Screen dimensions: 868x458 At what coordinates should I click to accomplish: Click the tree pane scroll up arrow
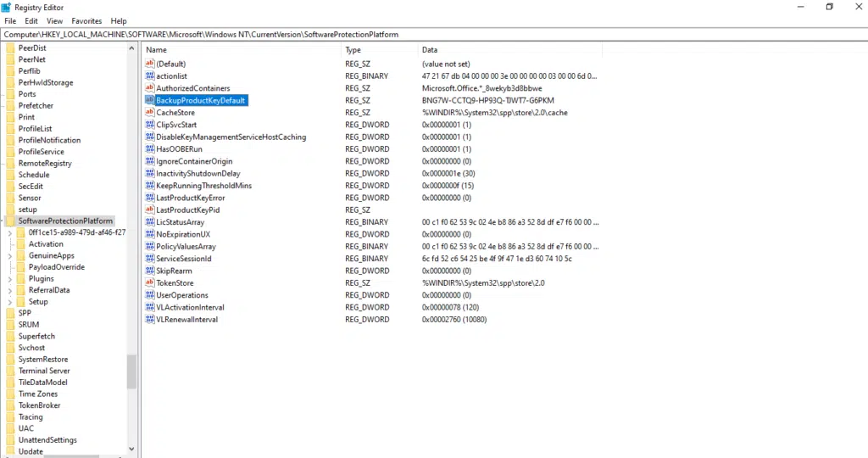pyautogui.click(x=131, y=48)
